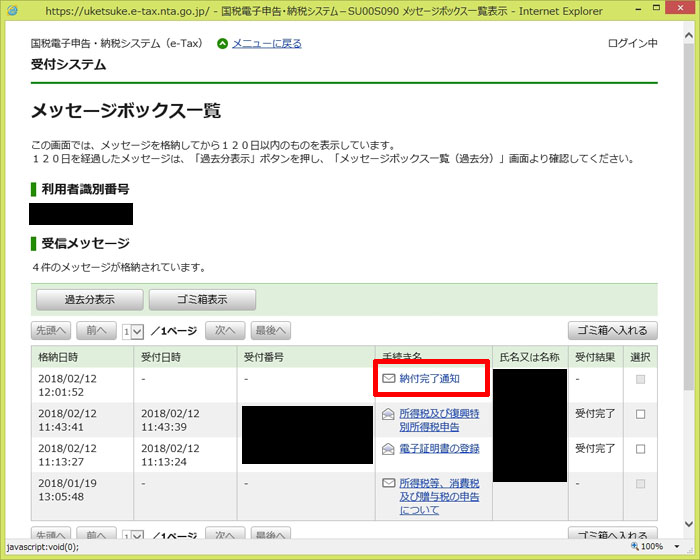Click opened envelope icon beside 電子証明書の登録
Image resolution: width=700 pixels, height=560 pixels.
tap(388, 449)
